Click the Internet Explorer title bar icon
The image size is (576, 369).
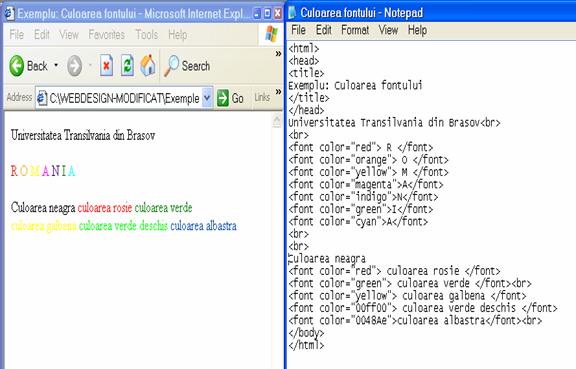(9, 14)
